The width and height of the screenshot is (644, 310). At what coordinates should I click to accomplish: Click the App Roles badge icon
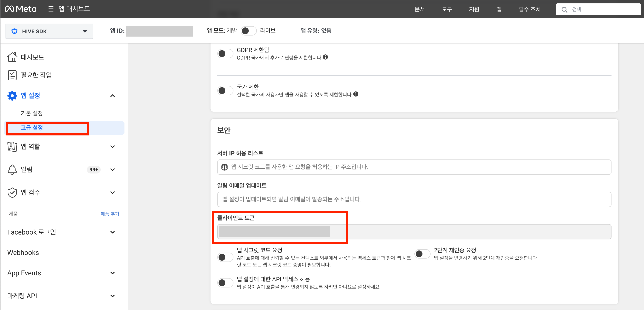pos(12,147)
